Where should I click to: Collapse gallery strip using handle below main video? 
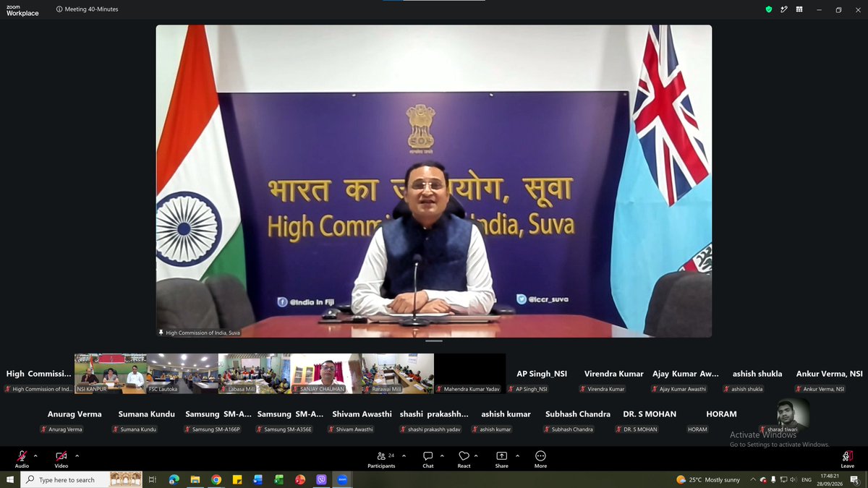pyautogui.click(x=434, y=341)
